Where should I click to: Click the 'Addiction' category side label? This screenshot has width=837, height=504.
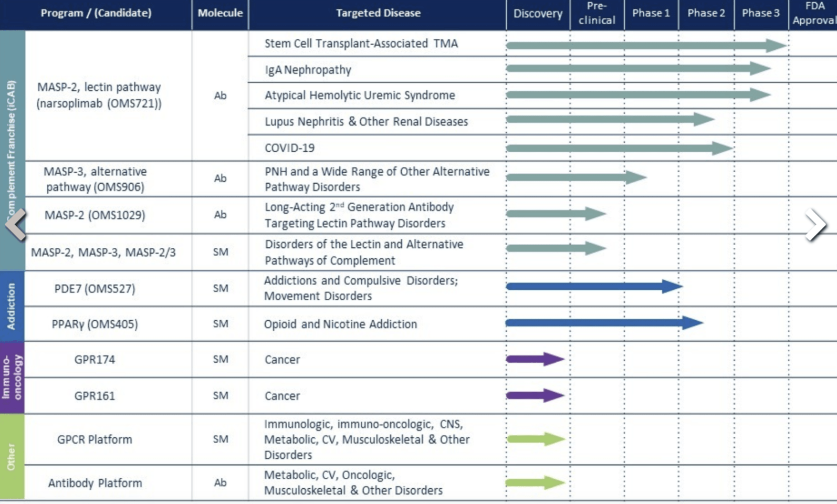(x=12, y=307)
